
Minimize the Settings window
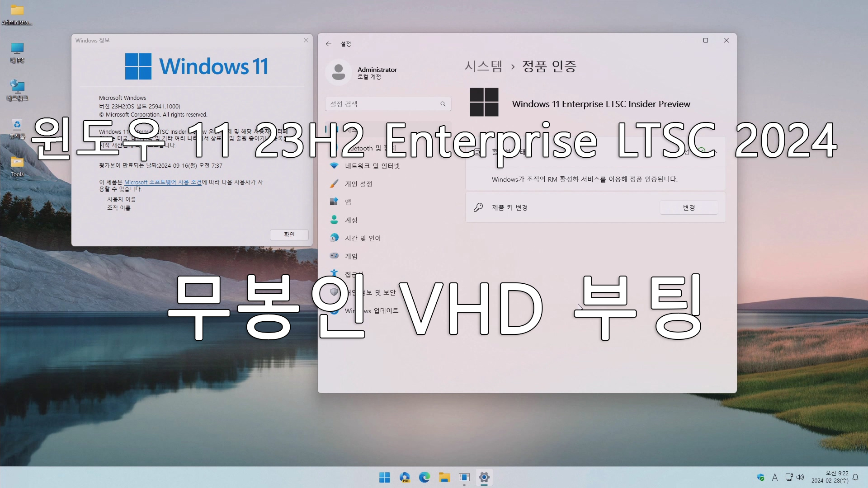(685, 40)
